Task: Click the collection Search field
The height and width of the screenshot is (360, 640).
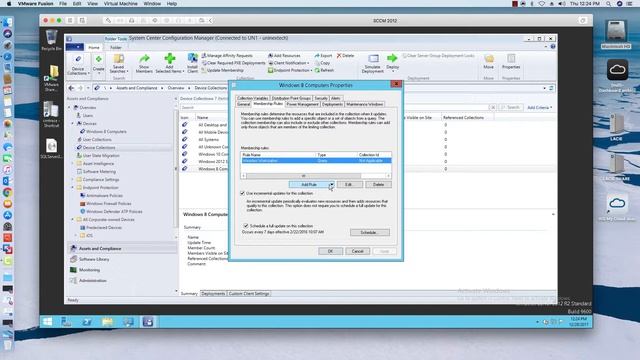Action: coord(204,107)
